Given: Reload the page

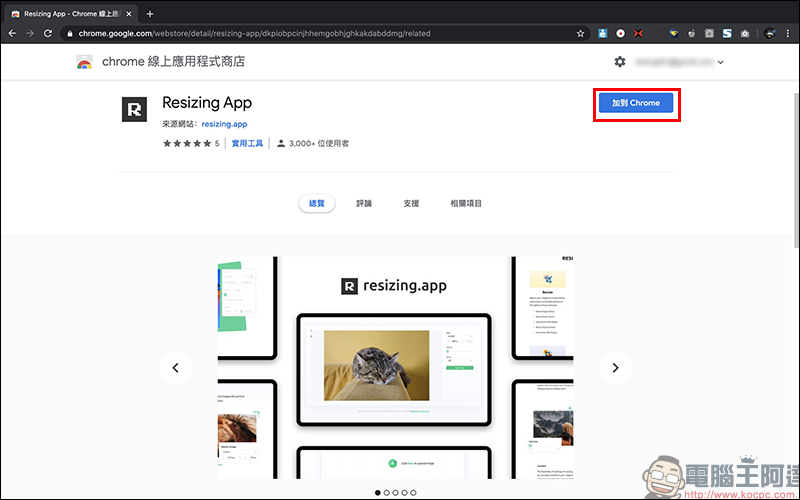Looking at the screenshot, I should (x=49, y=33).
